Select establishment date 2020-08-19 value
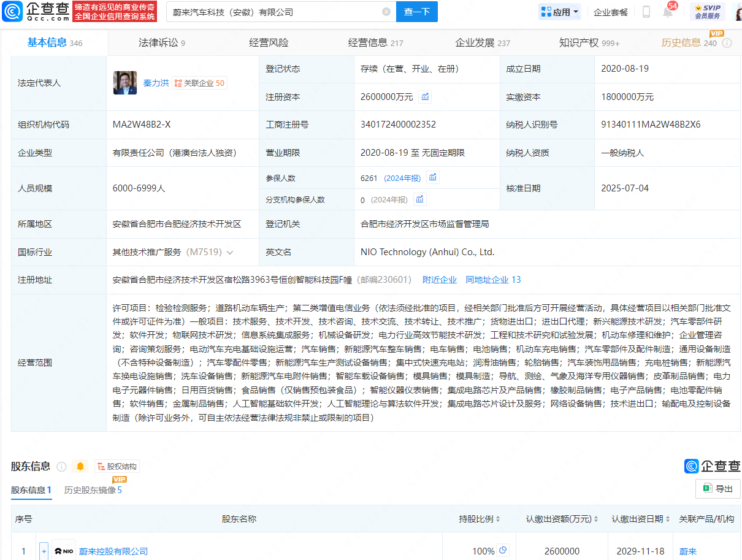Image resolution: width=742 pixels, height=560 pixels. click(625, 69)
